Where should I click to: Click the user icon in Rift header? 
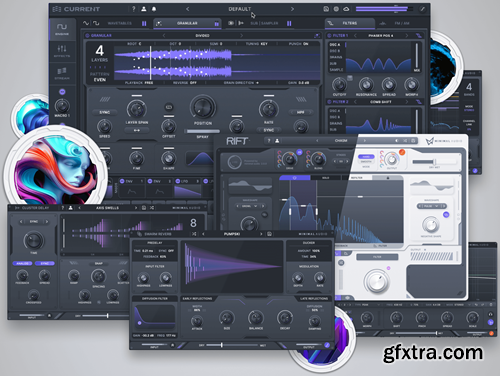(277, 141)
